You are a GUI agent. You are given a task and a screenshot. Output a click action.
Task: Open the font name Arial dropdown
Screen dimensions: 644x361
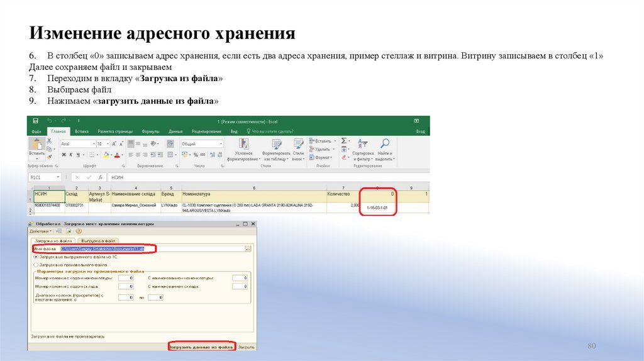point(94,144)
